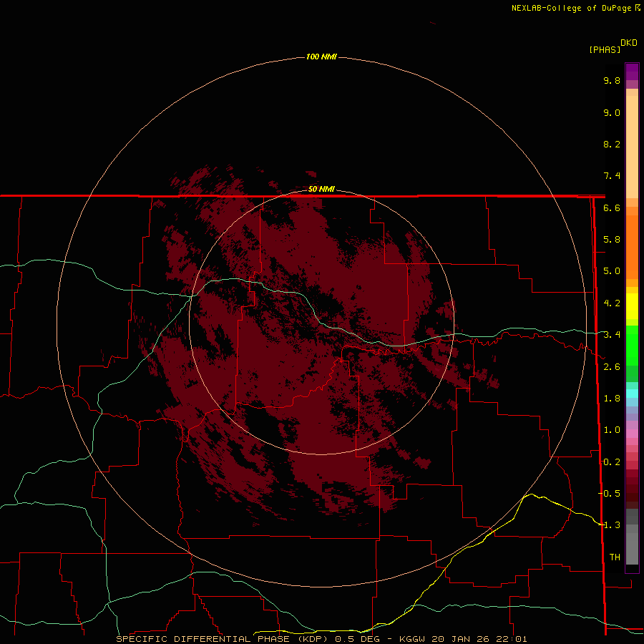Image resolution: width=644 pixels, height=644 pixels.
Task: Click the 9.0 color scale value
Action: [612, 112]
